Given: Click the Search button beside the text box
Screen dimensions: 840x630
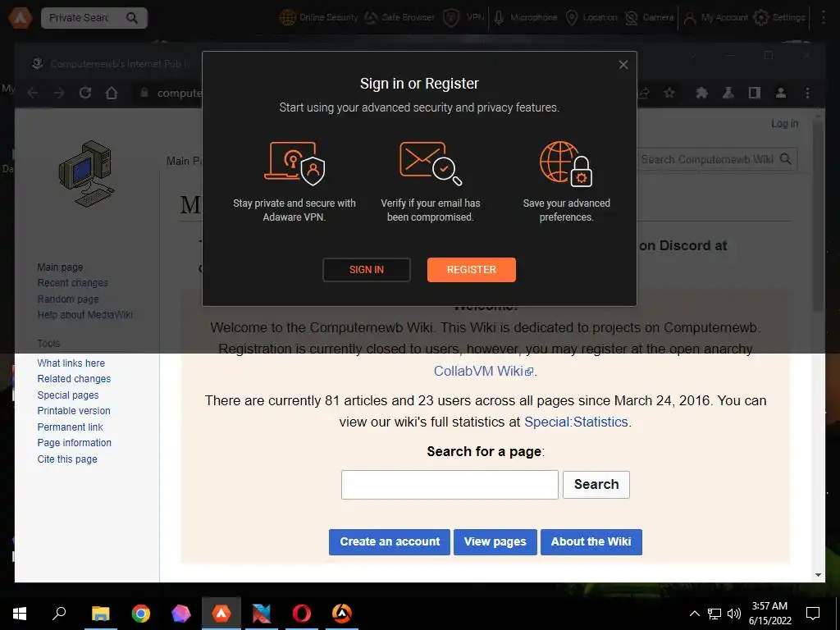Looking at the screenshot, I should pyautogui.click(x=596, y=485).
